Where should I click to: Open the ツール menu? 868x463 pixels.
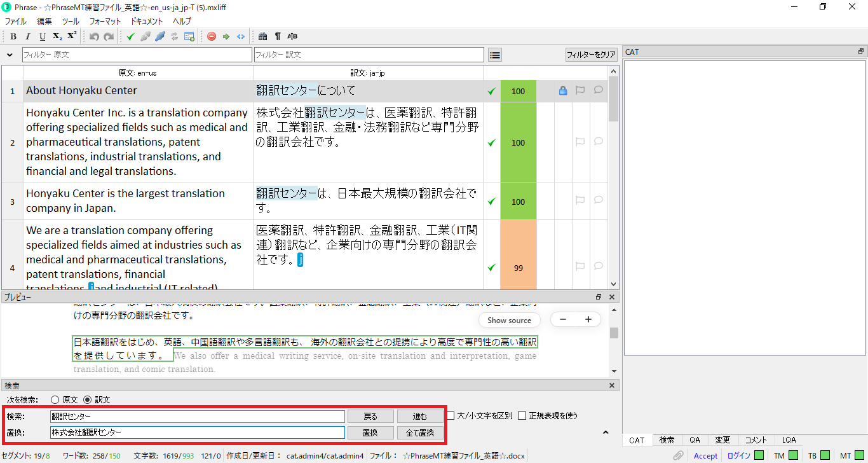click(x=71, y=22)
